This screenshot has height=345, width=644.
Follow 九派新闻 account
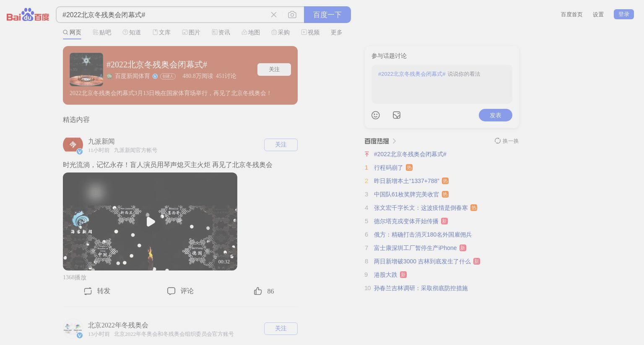[281, 145]
